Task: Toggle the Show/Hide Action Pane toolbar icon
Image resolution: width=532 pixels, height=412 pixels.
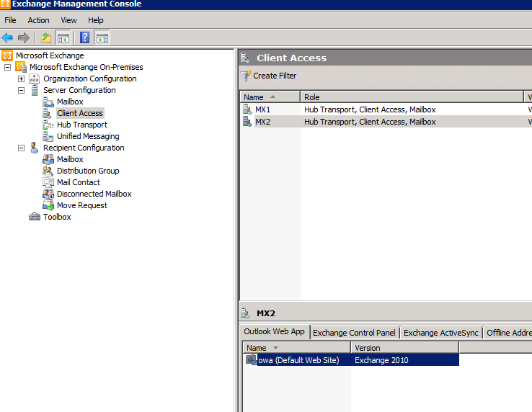Action: (102, 37)
